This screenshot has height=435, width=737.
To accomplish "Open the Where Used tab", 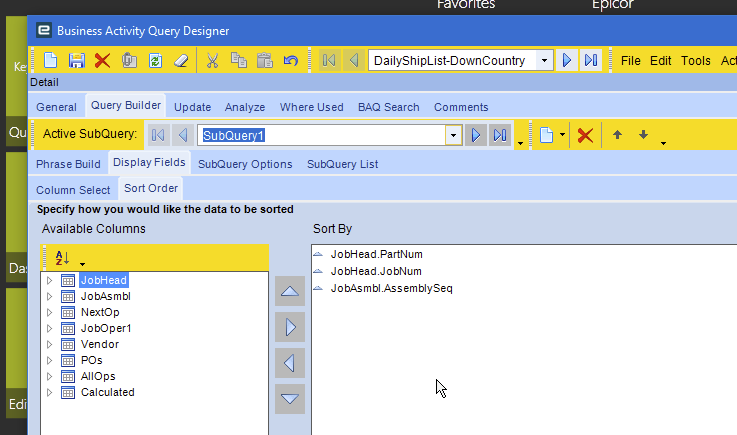I will coord(312,107).
